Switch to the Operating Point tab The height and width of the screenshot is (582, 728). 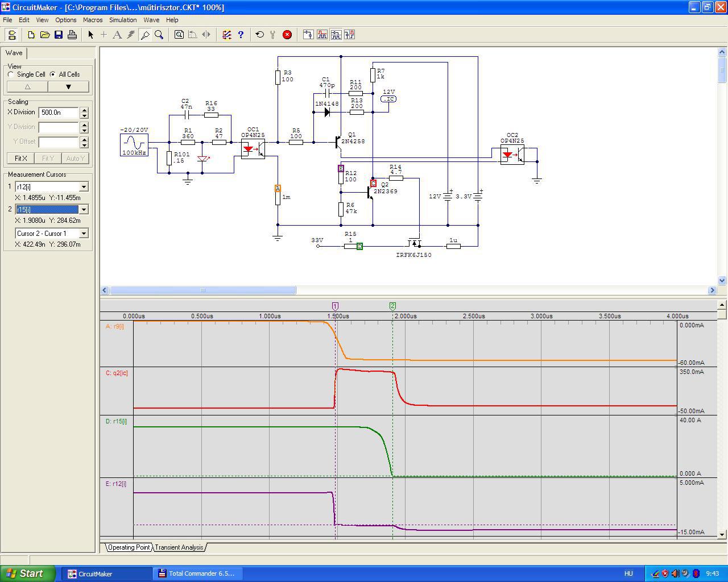point(129,547)
